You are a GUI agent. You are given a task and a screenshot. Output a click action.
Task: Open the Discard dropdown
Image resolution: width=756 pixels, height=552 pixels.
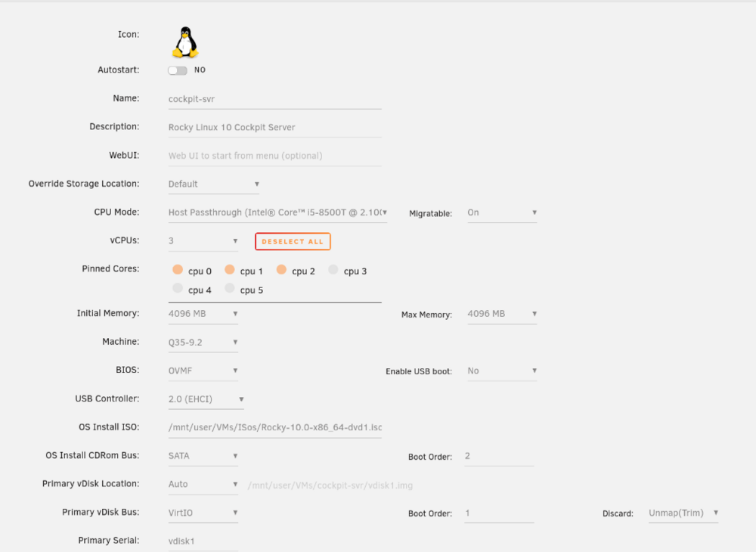pyautogui.click(x=683, y=513)
